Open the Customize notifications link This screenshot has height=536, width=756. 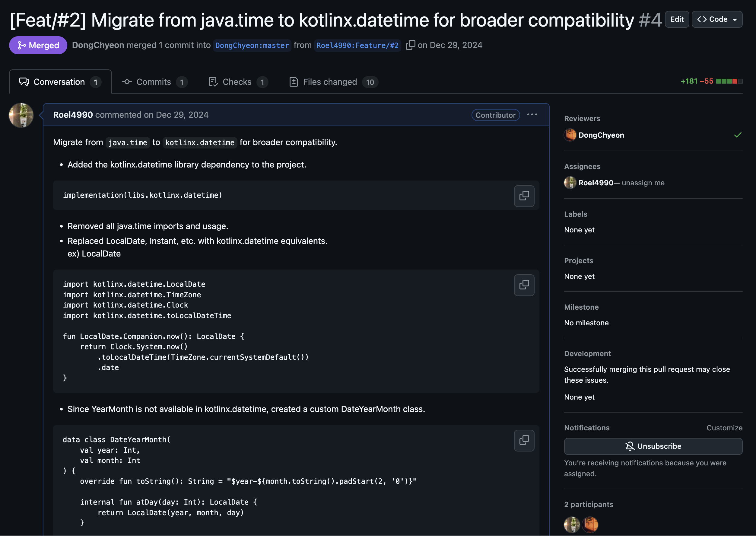click(x=724, y=428)
